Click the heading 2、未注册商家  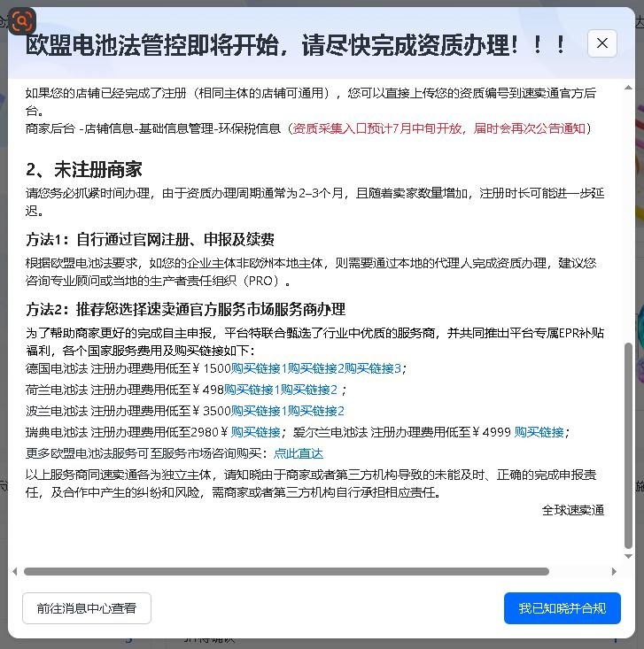click(84, 170)
